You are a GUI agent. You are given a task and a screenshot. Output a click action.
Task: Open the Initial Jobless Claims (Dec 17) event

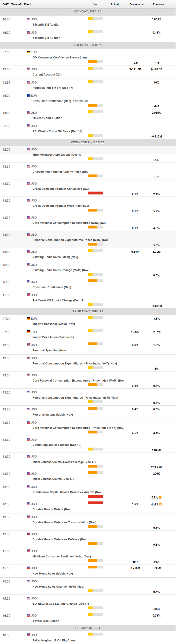click(x=53, y=479)
